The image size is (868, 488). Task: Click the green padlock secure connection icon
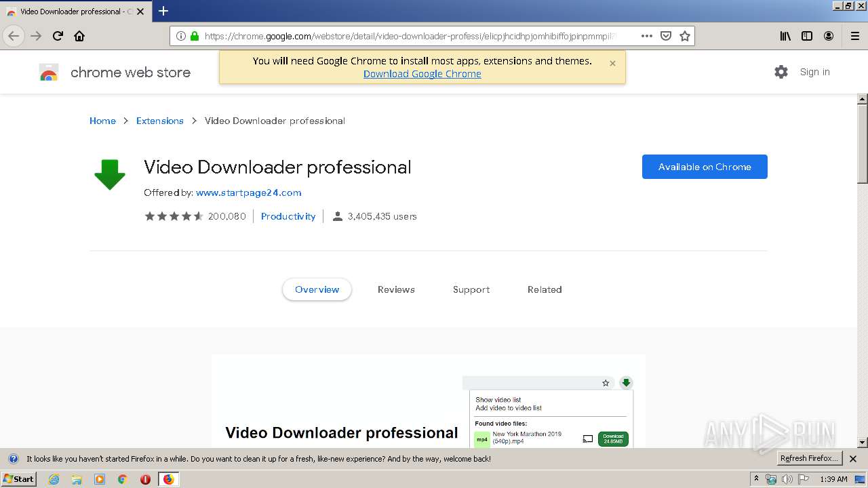click(195, 36)
